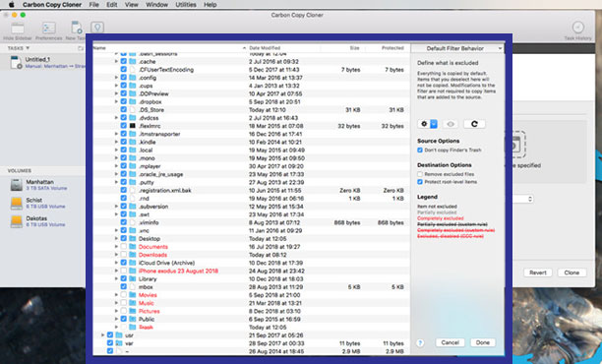Screen dimensions: 602x364
Task: Click the Library folder icon
Action: coord(133,278)
